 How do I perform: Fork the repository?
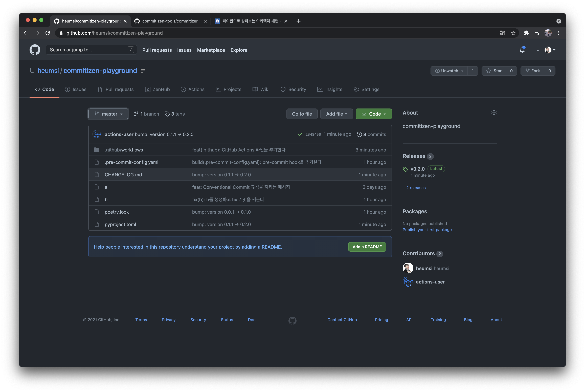pos(532,71)
